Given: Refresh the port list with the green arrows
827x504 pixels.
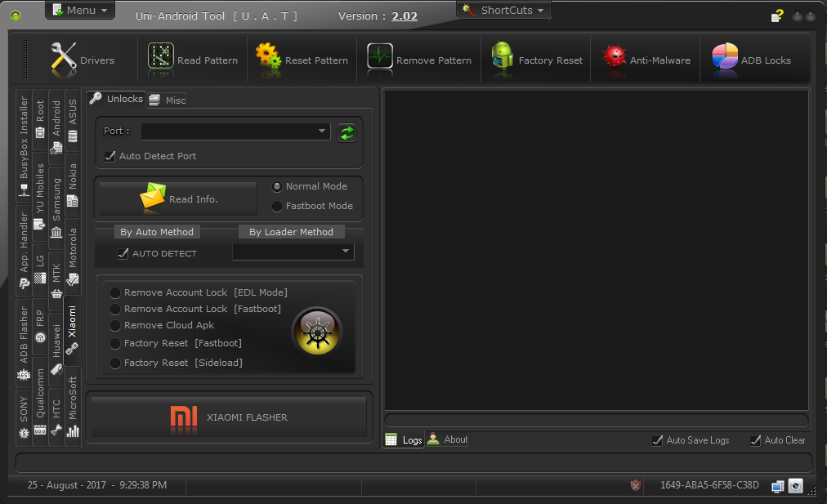Looking at the screenshot, I should 346,133.
